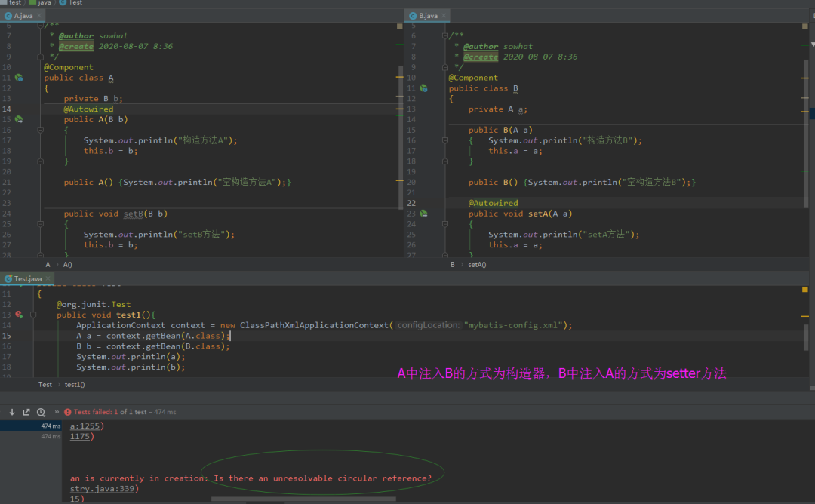Collapse the Javadoc comment fold in B.java
The width and height of the screenshot is (815, 504).
(x=445, y=36)
